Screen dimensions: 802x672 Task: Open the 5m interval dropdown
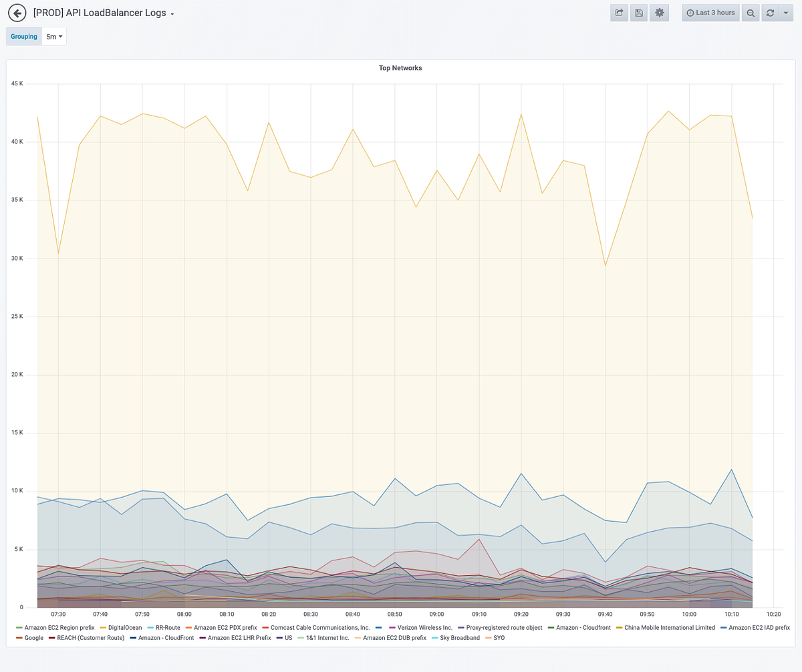pos(53,36)
